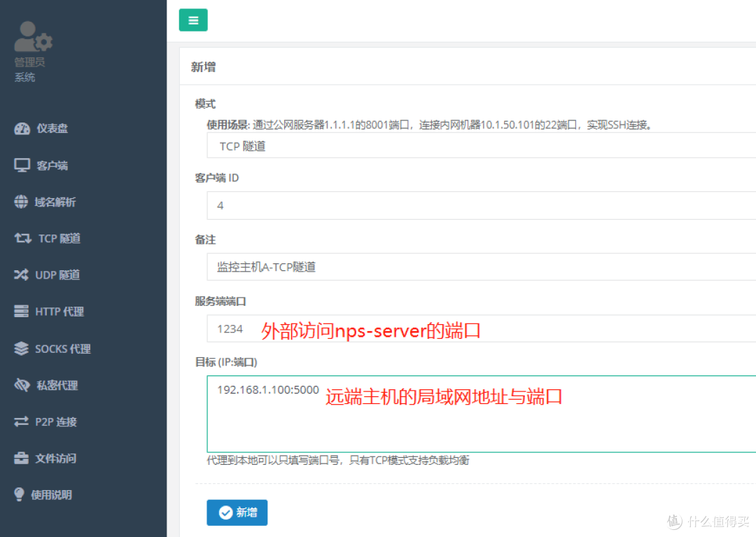Click the 服务端端口 field label

coord(220,301)
